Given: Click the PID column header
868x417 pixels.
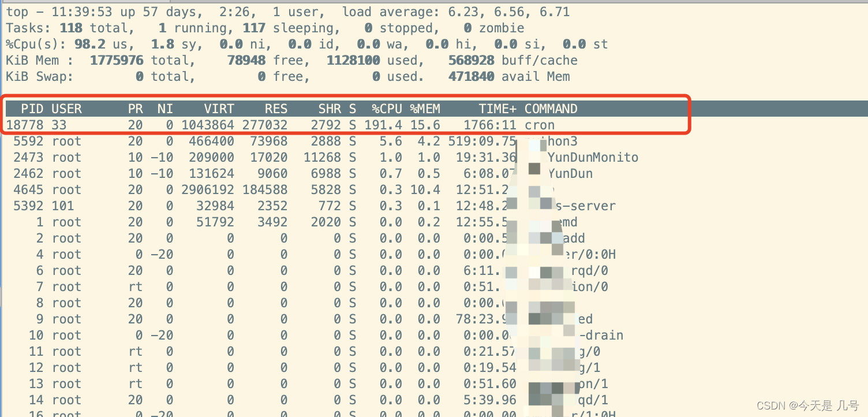Looking at the screenshot, I should click(x=32, y=109).
